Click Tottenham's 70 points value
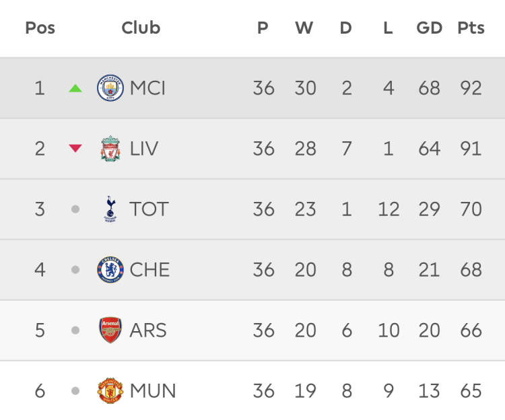This screenshot has height=420, width=505. tap(471, 209)
